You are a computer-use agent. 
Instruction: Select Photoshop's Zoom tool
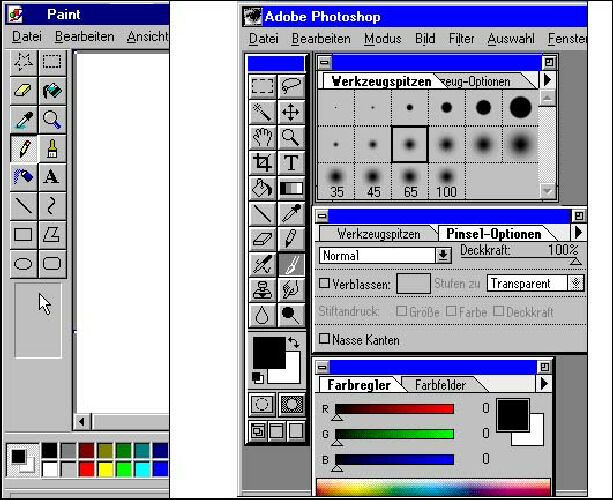[291, 138]
